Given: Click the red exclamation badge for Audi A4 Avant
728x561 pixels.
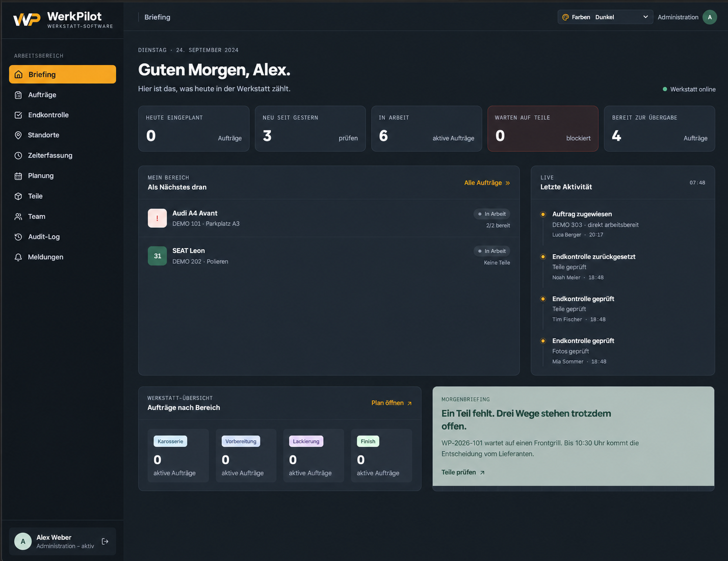Looking at the screenshot, I should point(157,218).
